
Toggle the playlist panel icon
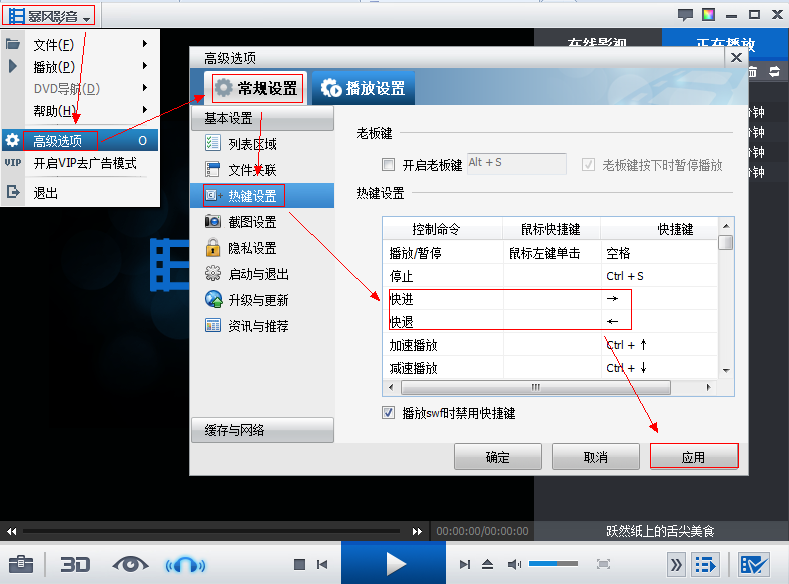click(705, 565)
